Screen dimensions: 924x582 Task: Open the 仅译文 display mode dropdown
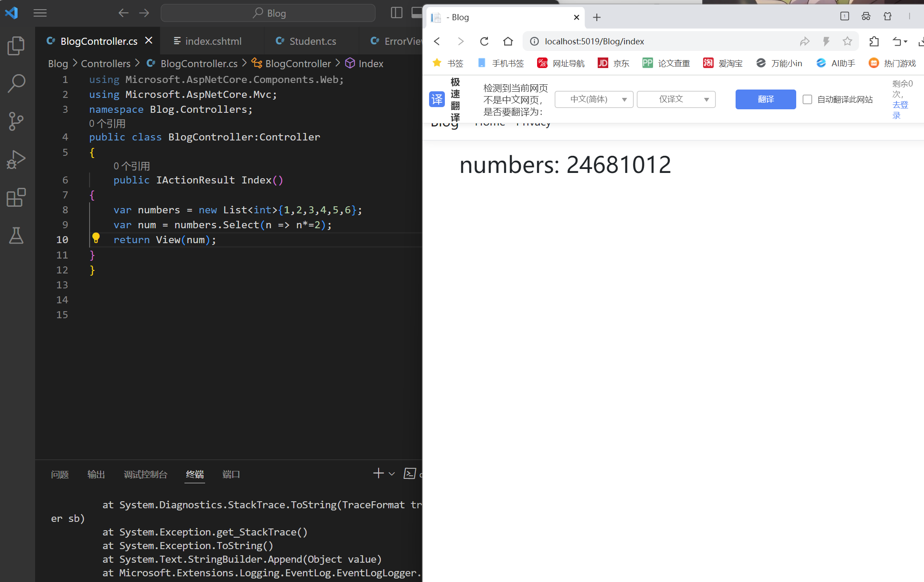point(676,100)
